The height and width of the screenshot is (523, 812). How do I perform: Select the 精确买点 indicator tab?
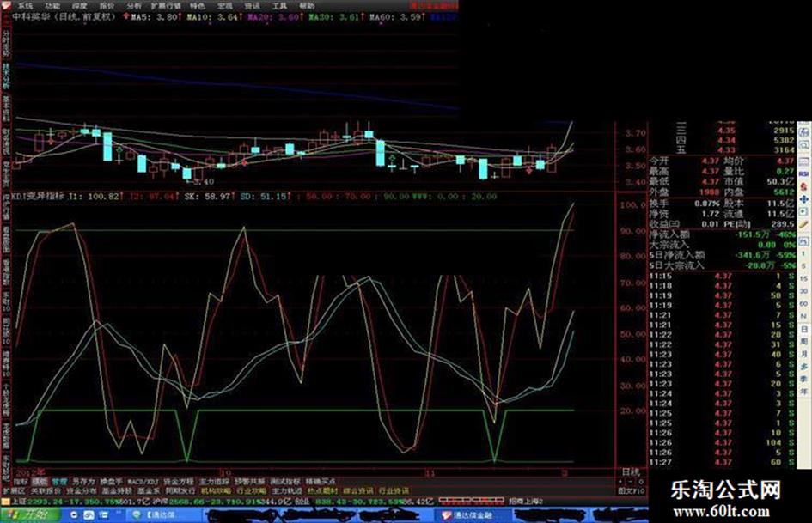[320, 482]
